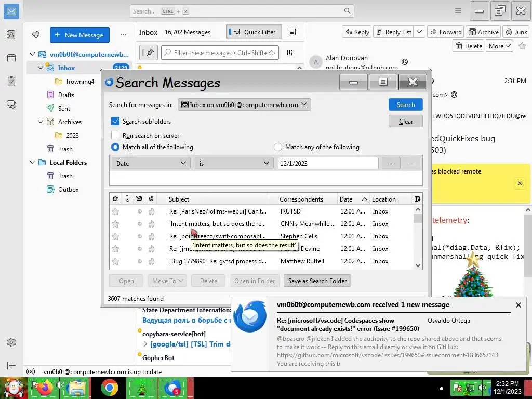Select columns to display icon
532x399 pixels.
click(x=417, y=199)
